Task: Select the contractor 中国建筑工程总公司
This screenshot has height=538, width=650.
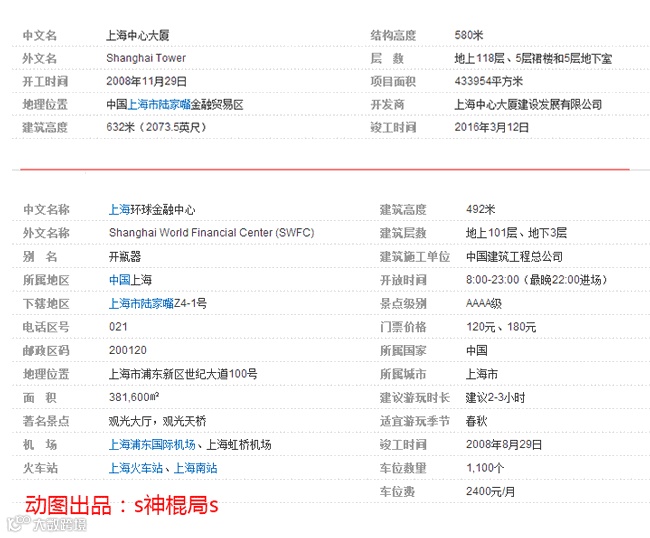Action: [x=514, y=257]
